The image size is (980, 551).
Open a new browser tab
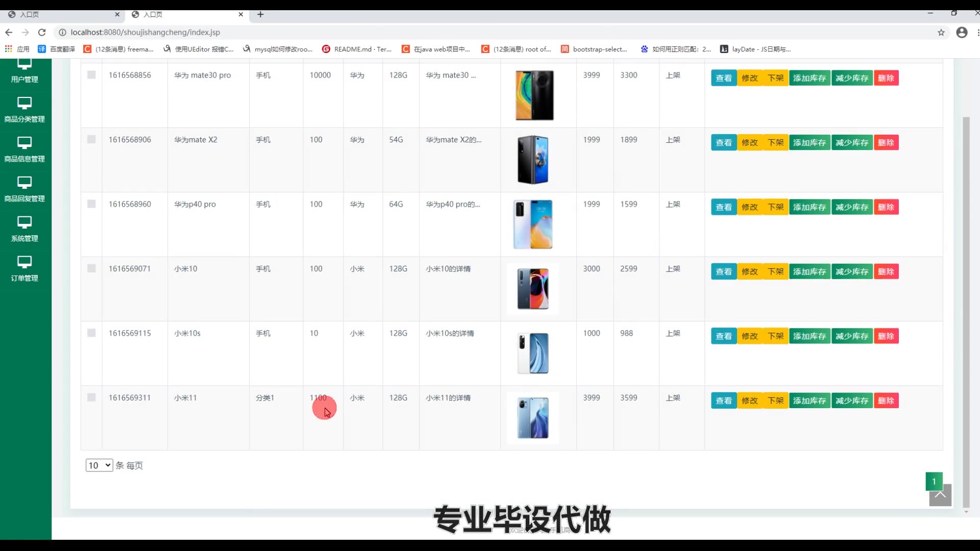[260, 14]
